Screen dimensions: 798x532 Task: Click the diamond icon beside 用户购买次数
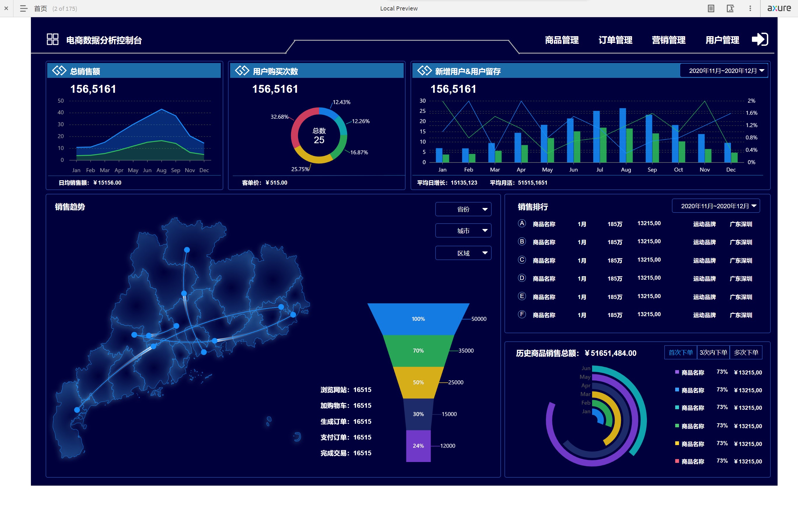242,71
